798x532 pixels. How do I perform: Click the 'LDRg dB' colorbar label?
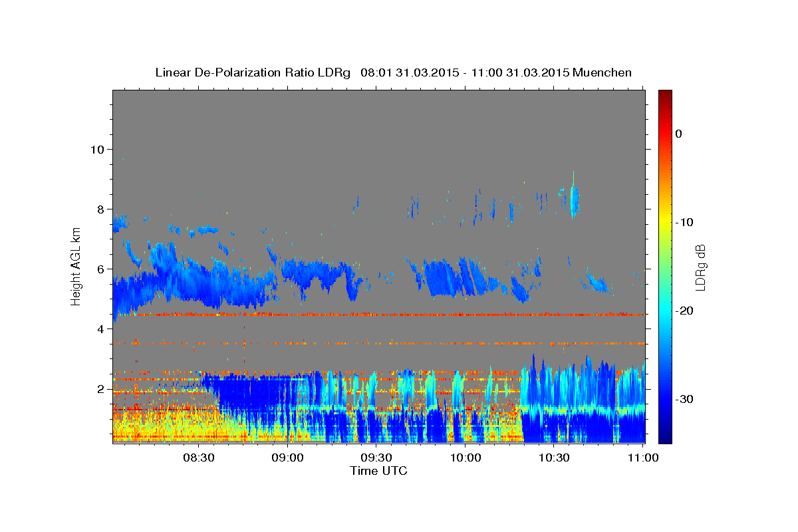pyautogui.click(x=700, y=267)
